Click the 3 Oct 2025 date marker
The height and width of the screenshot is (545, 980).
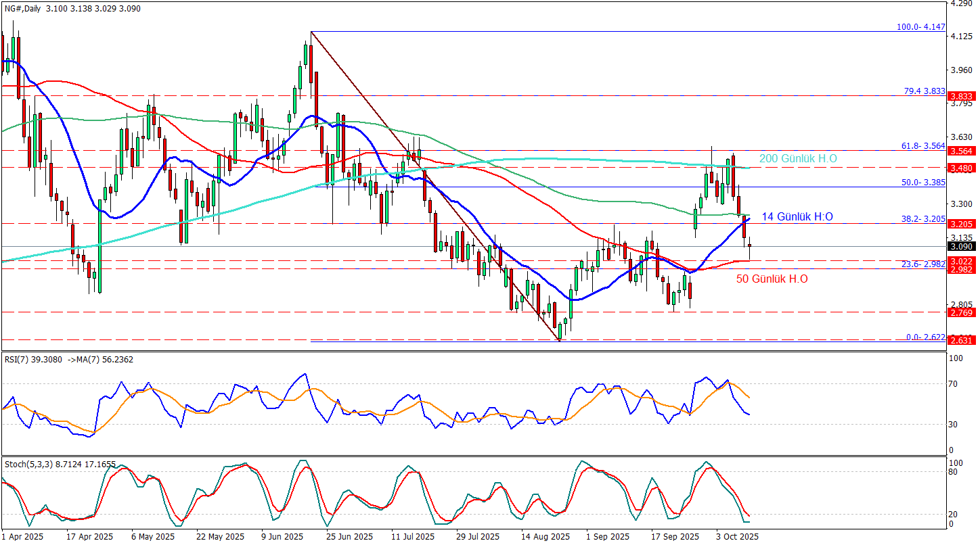(737, 537)
